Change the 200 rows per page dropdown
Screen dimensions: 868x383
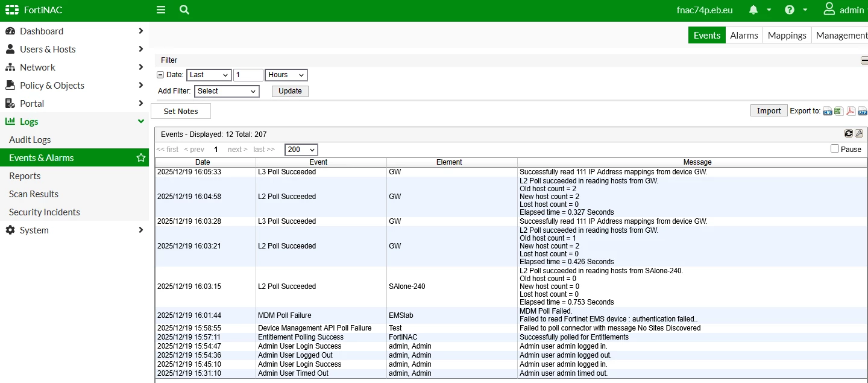(x=301, y=150)
